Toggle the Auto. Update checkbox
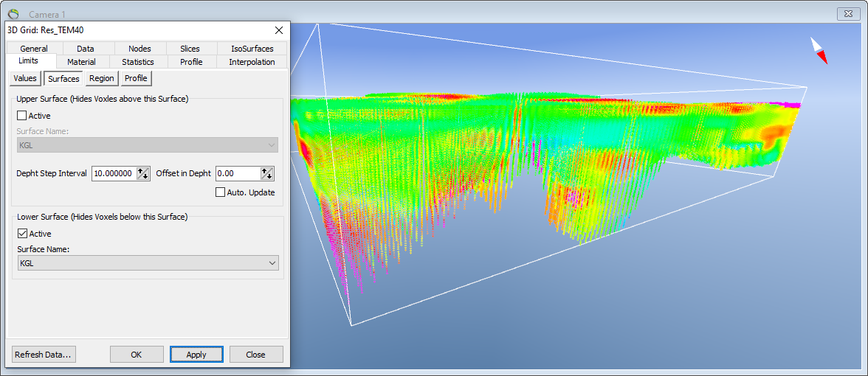The image size is (868, 376). [x=220, y=192]
